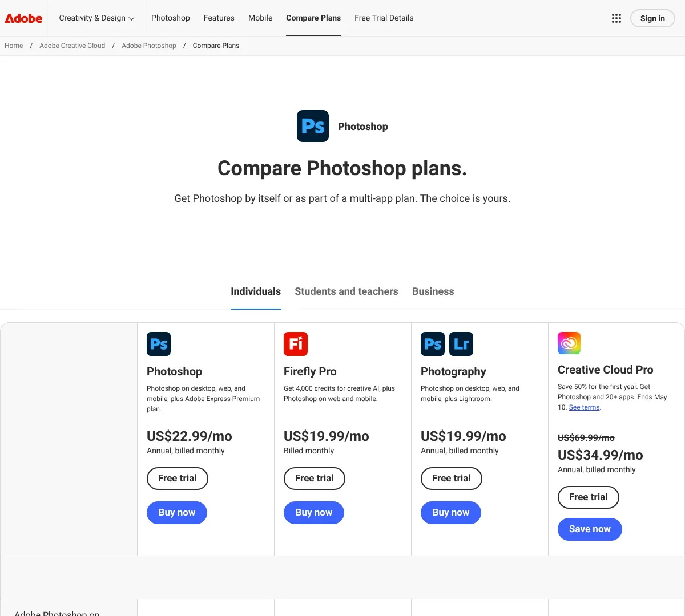This screenshot has width=685, height=616.
Task: Start Free trial for Photography plan
Action: [x=452, y=479]
